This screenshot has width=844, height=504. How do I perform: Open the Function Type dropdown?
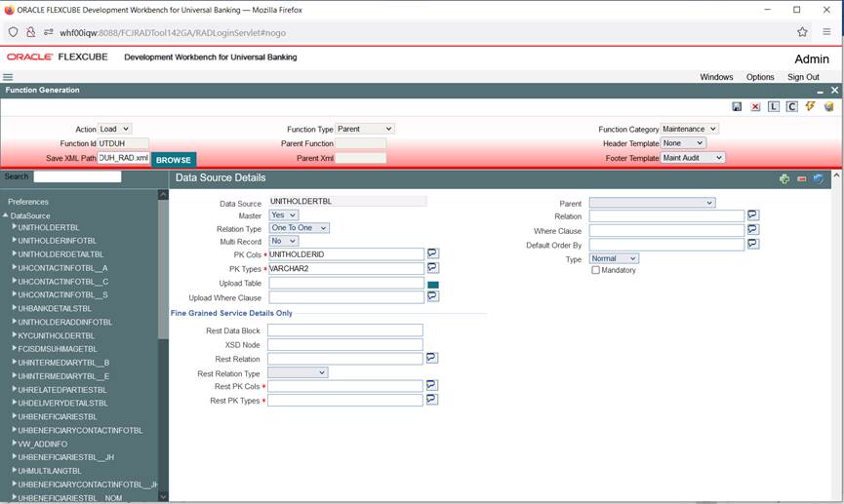(364, 129)
